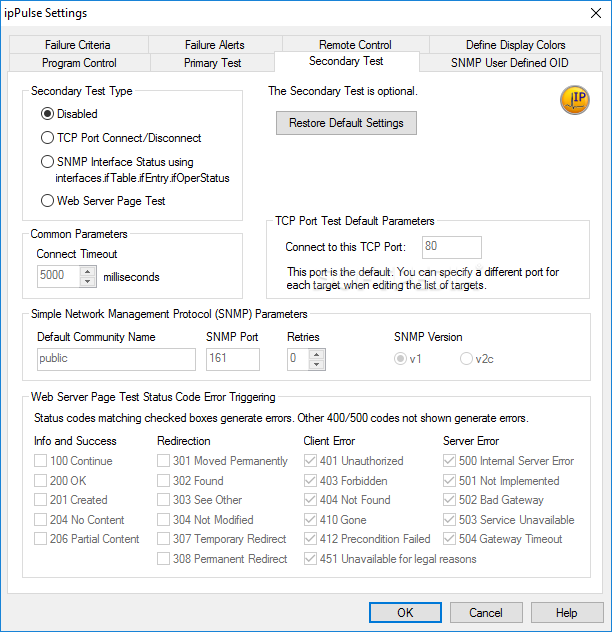This screenshot has height=632, width=612.
Task: Close the ipPulse Settings dialog
Action: click(x=595, y=13)
